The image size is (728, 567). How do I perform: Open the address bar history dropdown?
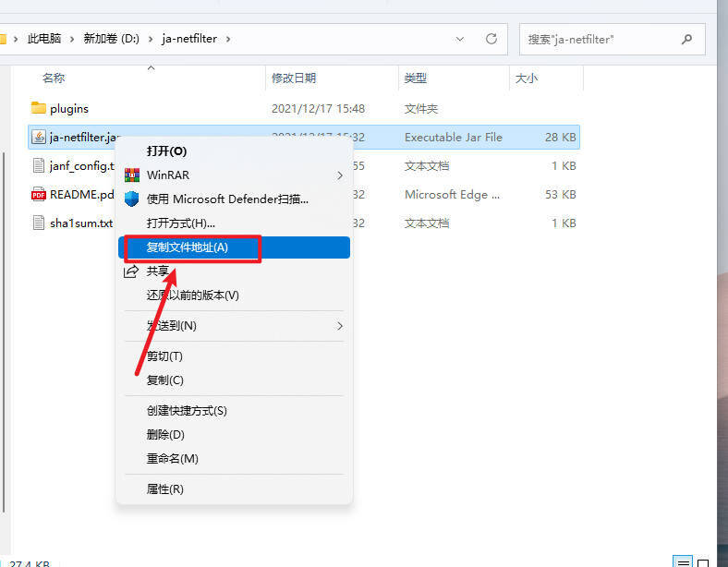point(460,39)
